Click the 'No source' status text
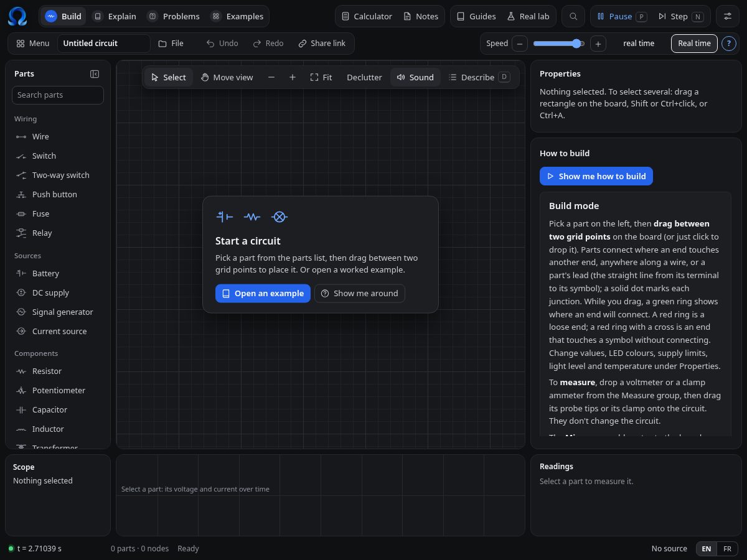747x560 pixels. (669, 548)
